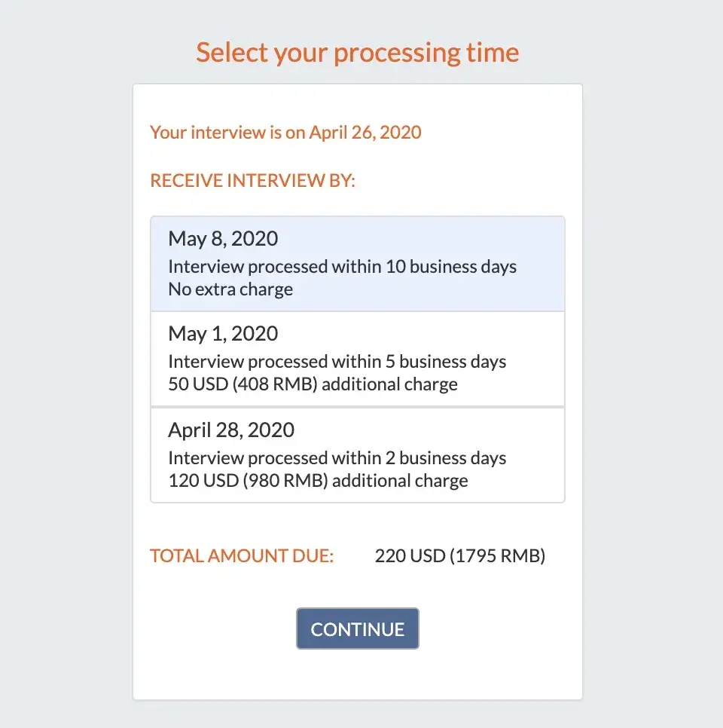Click the 'Select your processing time' heading
Image resolution: width=723 pixels, height=728 pixels.
pos(358,53)
